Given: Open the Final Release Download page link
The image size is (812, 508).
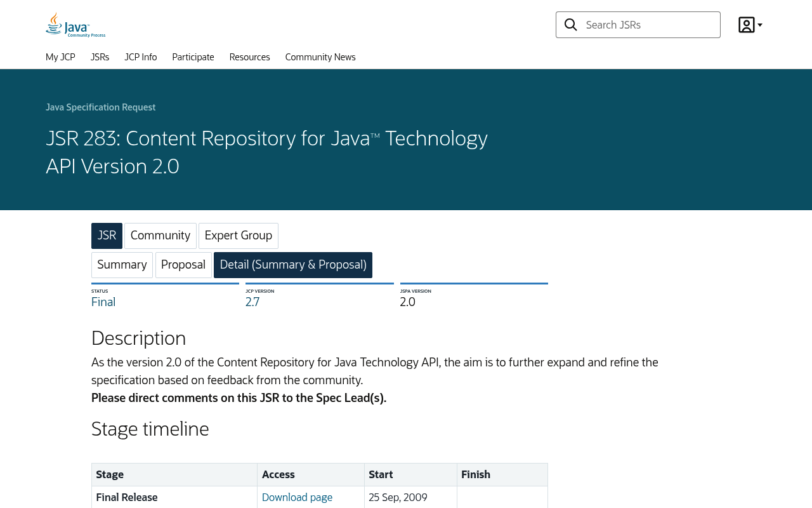Looking at the screenshot, I should tap(297, 497).
